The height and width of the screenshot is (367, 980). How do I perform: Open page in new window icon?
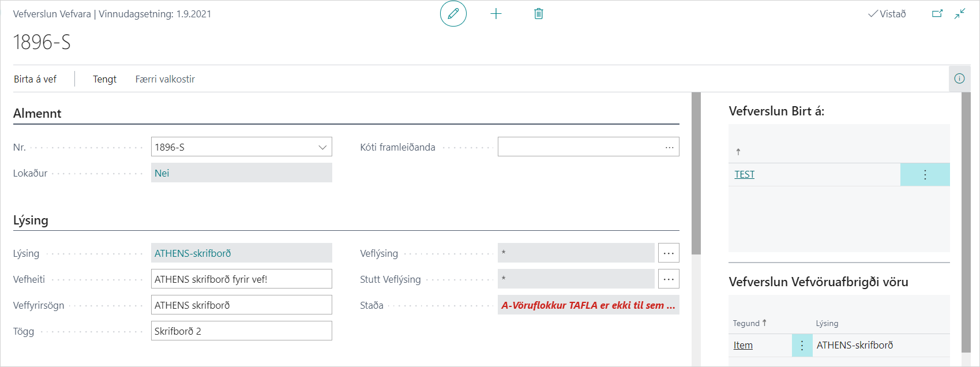(937, 14)
